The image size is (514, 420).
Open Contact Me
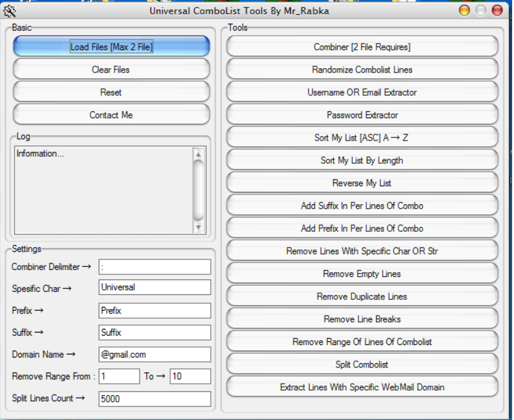click(111, 115)
